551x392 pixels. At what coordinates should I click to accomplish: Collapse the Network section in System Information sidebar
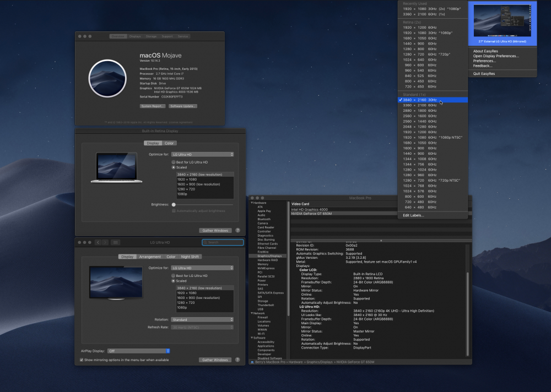(252, 313)
